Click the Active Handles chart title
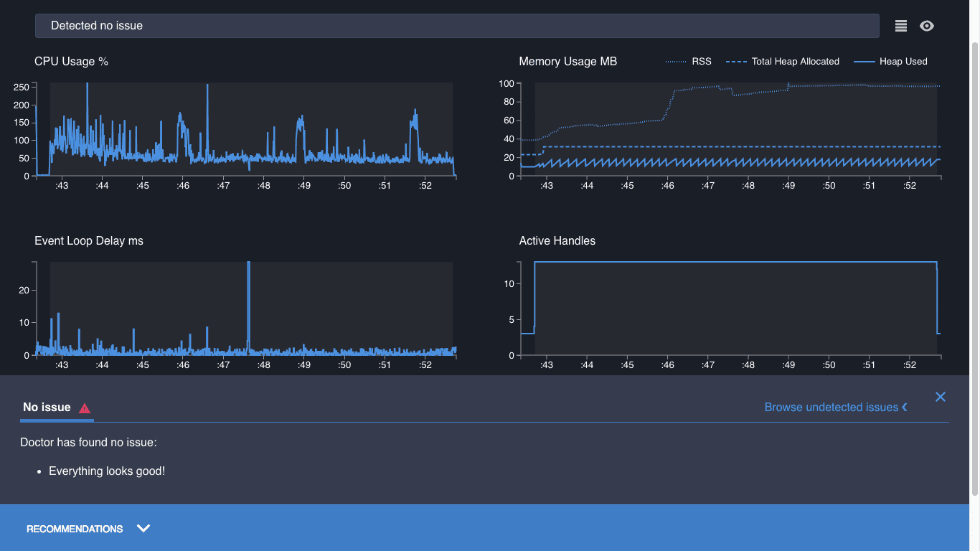 click(x=557, y=241)
